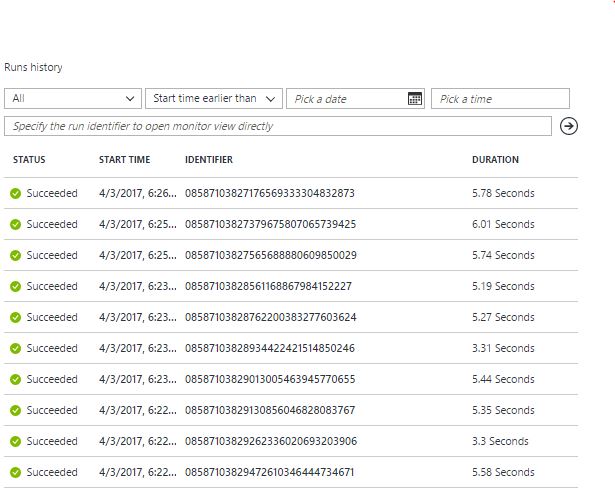Click the run identifier input box
The width and height of the screenshot is (615, 491).
pyautogui.click(x=278, y=126)
